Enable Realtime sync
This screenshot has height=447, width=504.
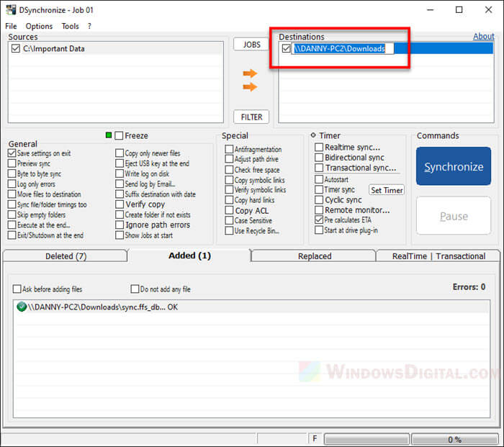click(319, 147)
